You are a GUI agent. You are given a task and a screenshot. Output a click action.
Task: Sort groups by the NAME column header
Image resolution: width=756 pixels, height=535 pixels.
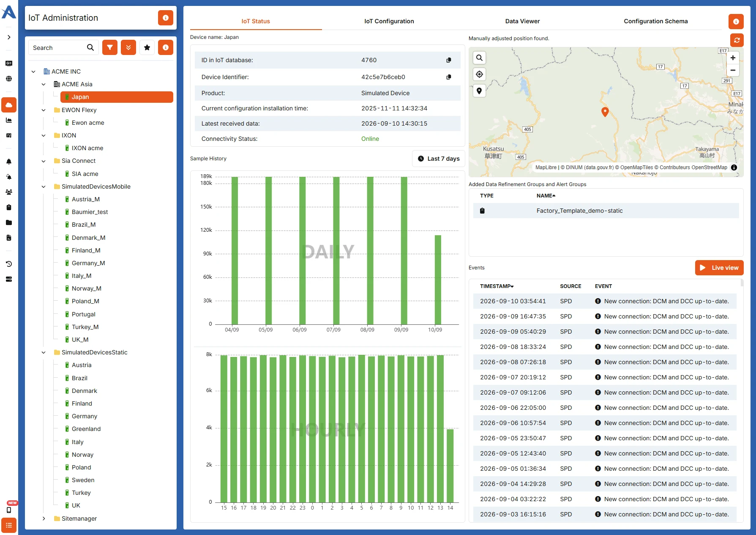coord(546,196)
